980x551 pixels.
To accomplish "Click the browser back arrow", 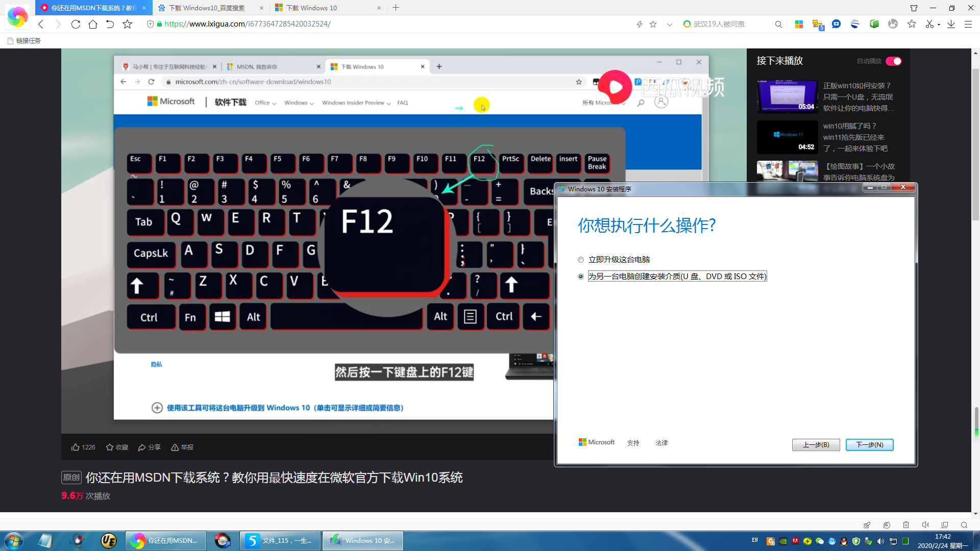I will 41,24.
